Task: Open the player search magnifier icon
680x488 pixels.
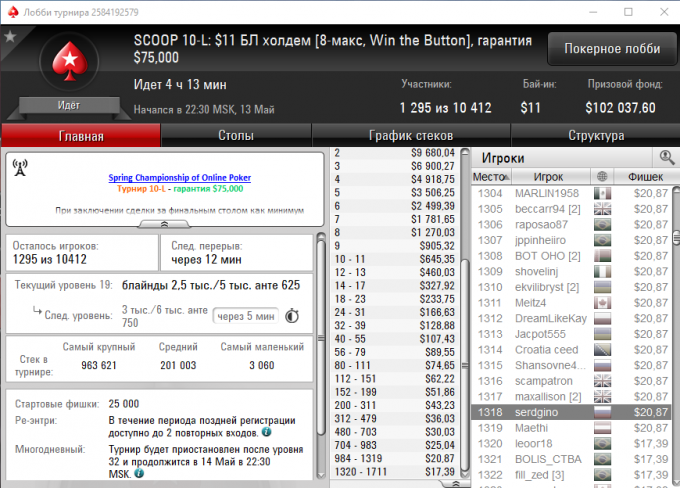Action: [x=667, y=157]
